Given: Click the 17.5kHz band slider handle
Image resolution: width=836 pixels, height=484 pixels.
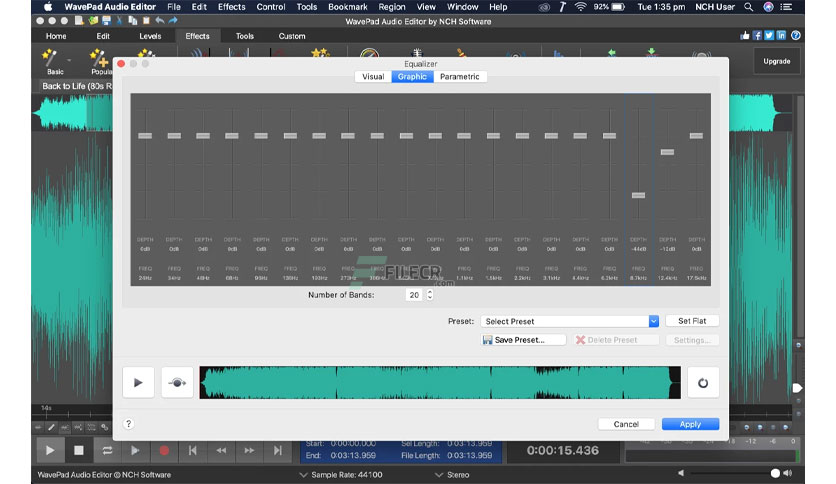Looking at the screenshot, I should click(696, 136).
